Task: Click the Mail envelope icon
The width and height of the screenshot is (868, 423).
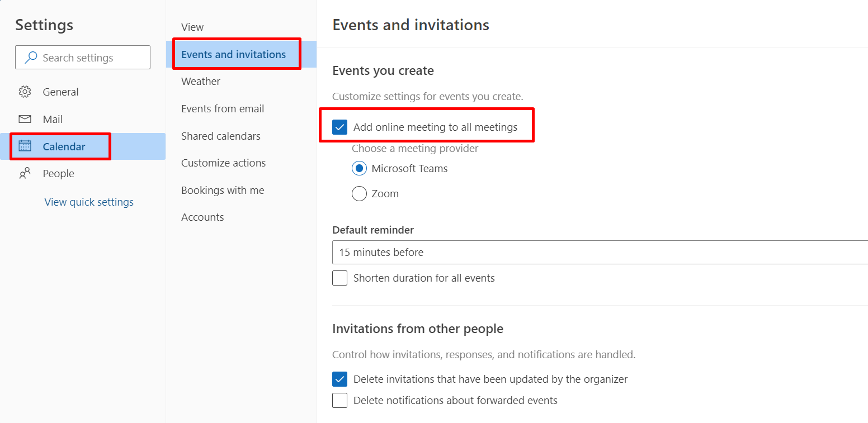Action: (x=25, y=119)
